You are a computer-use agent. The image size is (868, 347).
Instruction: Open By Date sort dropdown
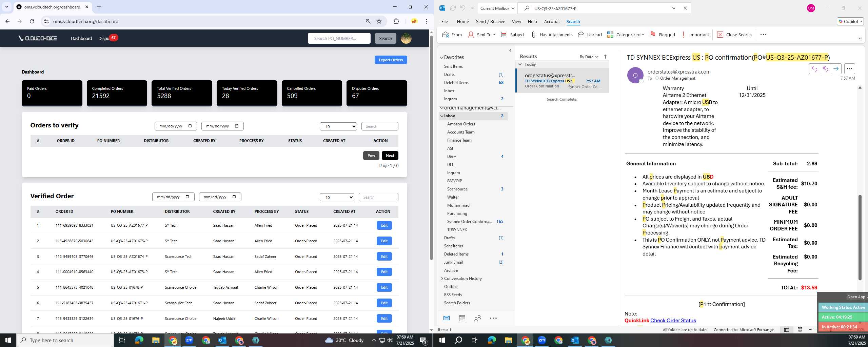(589, 57)
